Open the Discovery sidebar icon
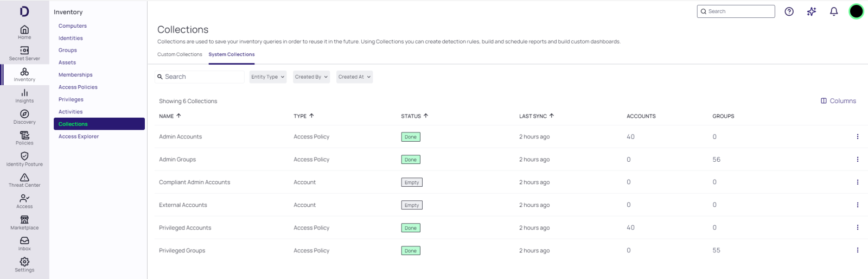The height and width of the screenshot is (279, 868). [x=24, y=116]
